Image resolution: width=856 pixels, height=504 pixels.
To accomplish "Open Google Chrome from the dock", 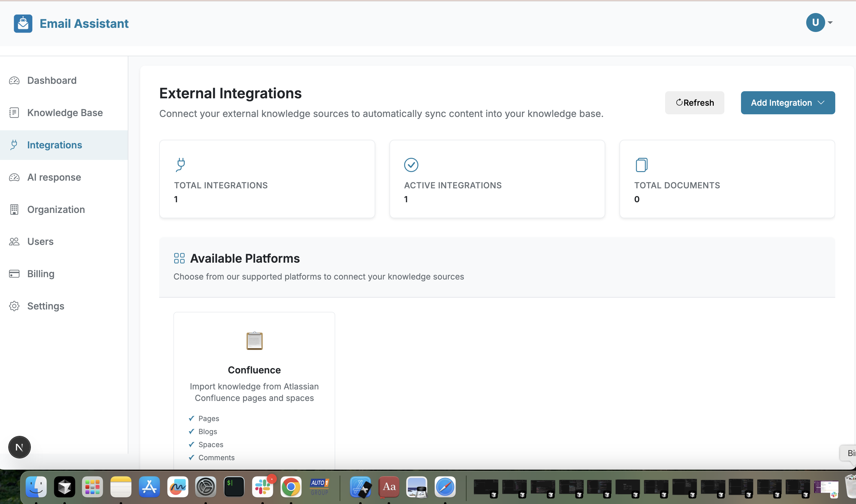I will (x=291, y=487).
